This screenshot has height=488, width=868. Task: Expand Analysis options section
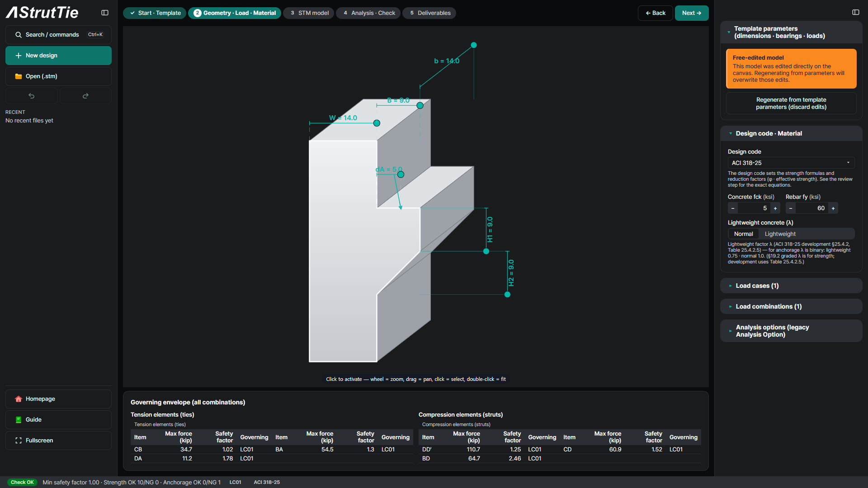791,331
